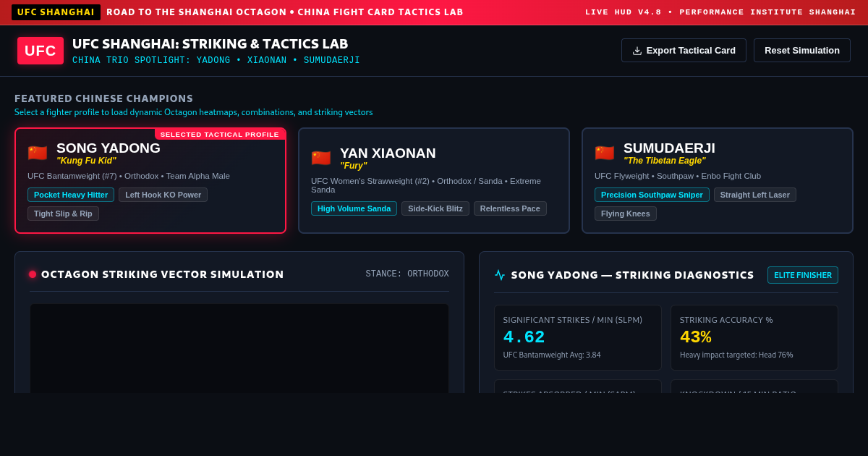Select the Yan Xiaonan fighter profile
Viewport: 868px width, 456px height.
point(434,181)
